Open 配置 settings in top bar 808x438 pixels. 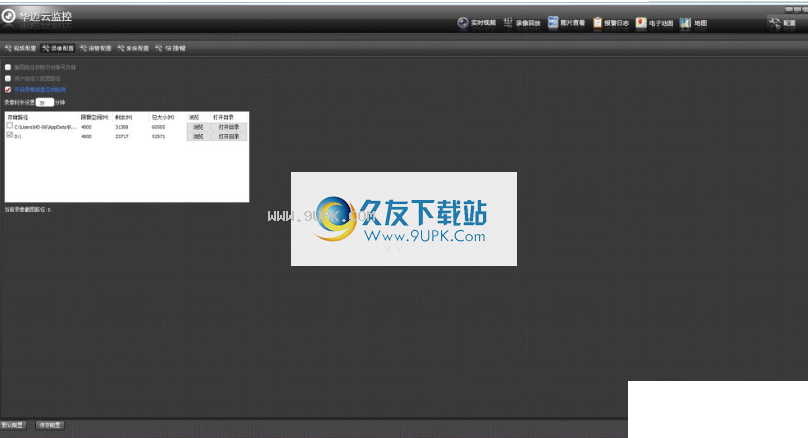click(x=782, y=23)
